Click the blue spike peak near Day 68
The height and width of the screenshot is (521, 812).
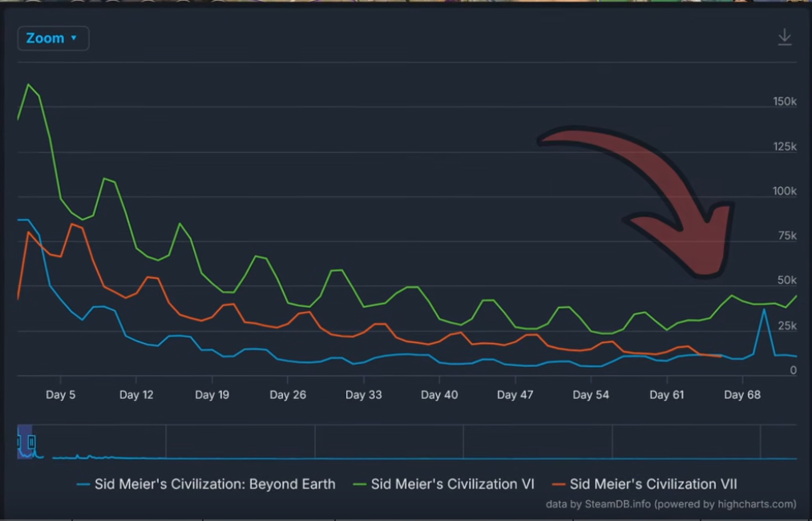pos(764,309)
